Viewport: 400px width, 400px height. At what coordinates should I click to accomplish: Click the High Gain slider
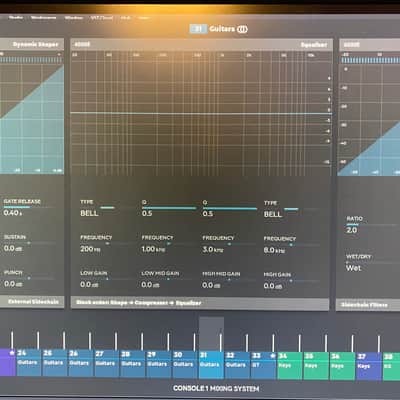(x=291, y=281)
